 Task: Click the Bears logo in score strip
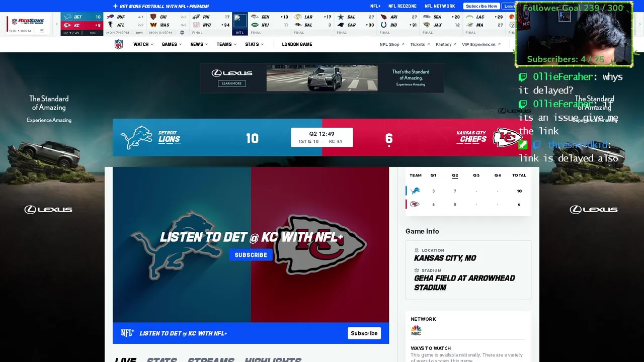click(x=153, y=17)
